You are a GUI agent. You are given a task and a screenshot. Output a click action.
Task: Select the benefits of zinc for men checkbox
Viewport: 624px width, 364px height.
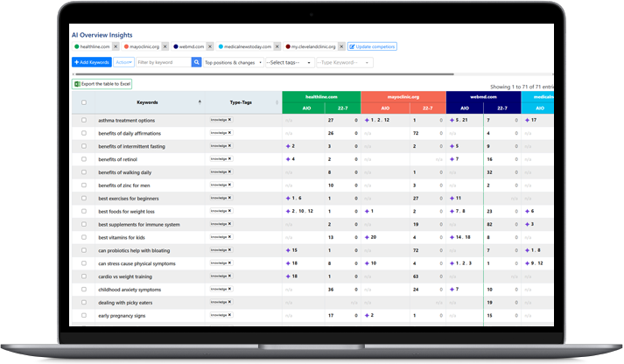tap(83, 185)
